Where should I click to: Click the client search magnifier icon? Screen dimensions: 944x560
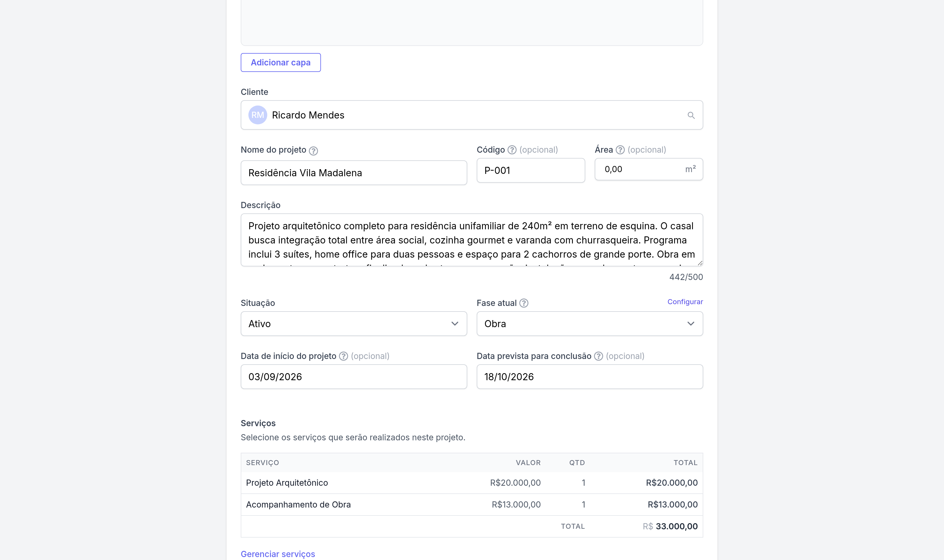pyautogui.click(x=691, y=115)
